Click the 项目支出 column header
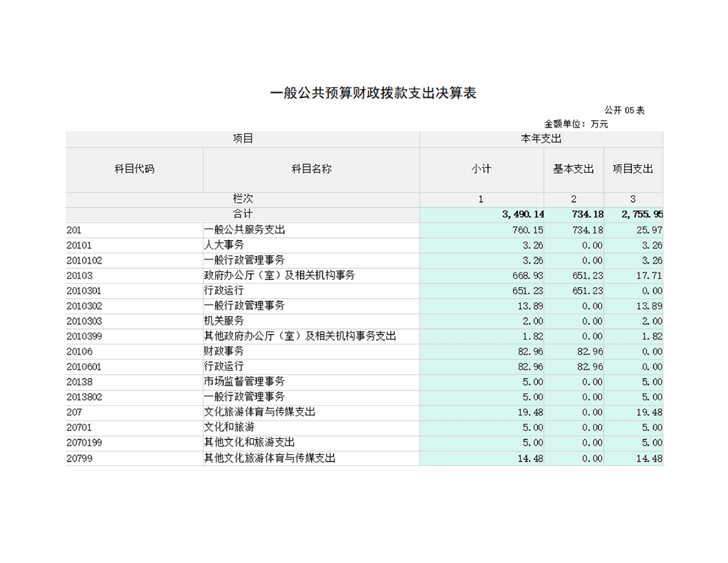The height and width of the screenshot is (563, 728). (x=633, y=169)
